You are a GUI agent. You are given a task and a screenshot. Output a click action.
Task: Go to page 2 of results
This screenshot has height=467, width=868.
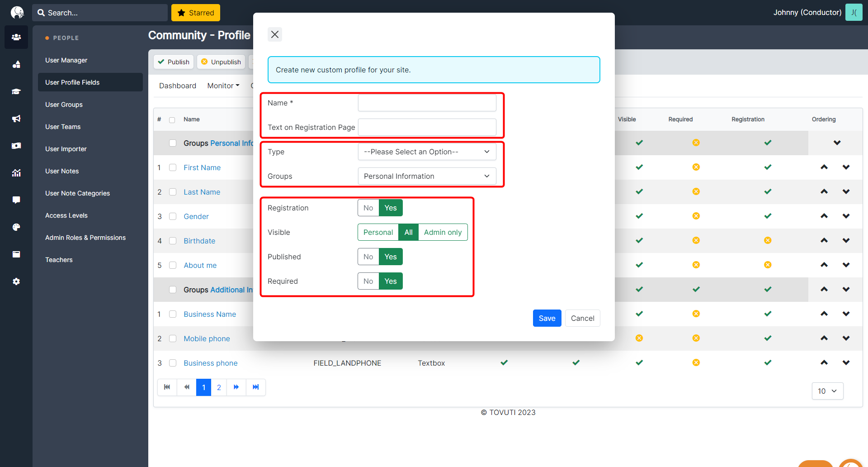point(219,387)
